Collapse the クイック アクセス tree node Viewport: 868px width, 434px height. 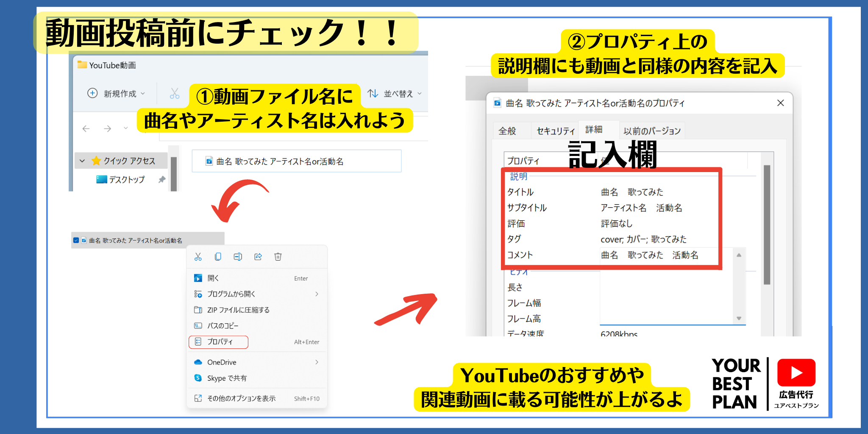coord(82,161)
